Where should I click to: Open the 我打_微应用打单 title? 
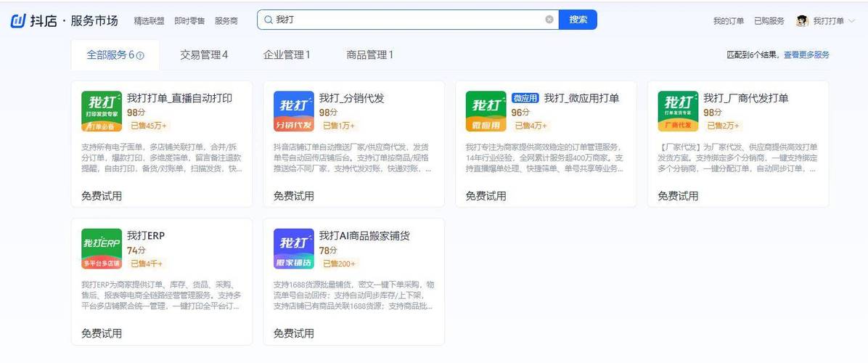coord(581,99)
